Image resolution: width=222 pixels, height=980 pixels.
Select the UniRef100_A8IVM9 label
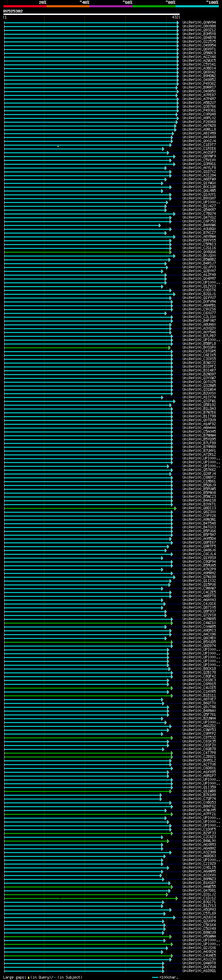(199, 133)
